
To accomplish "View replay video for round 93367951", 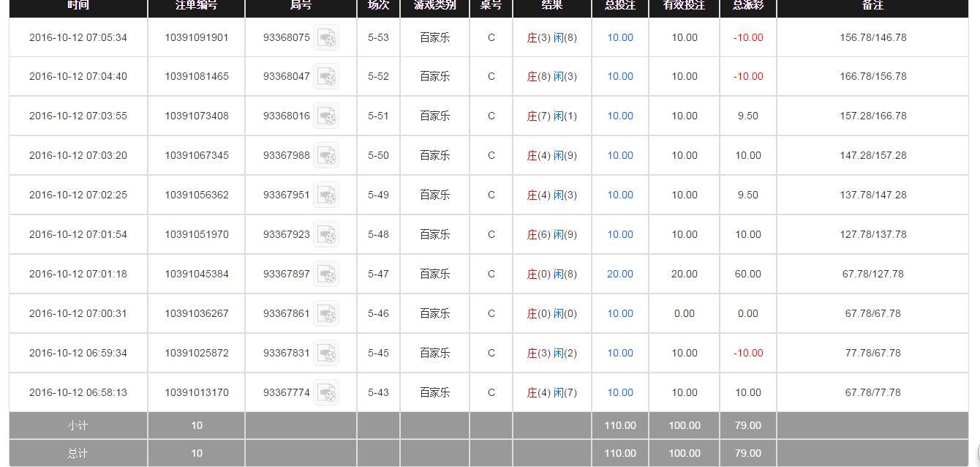I will [x=326, y=195].
